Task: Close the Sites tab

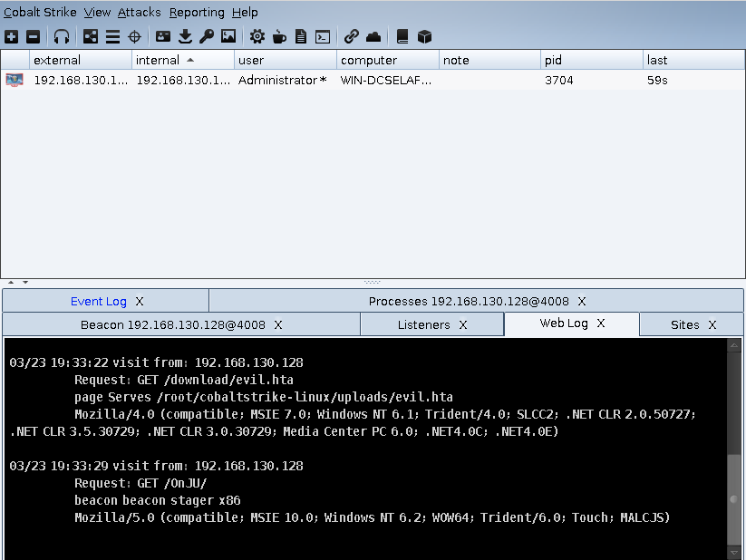Action: [712, 325]
